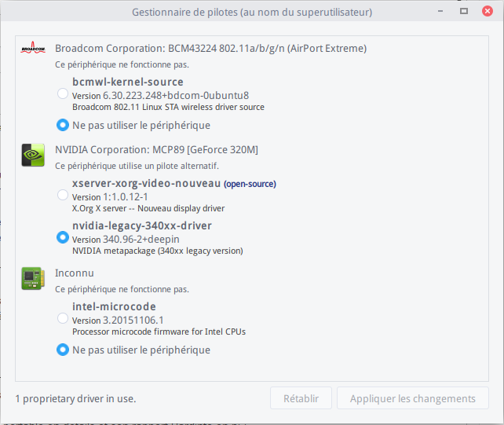Choose the xserver-xorg-video-nouveau driver radio button
Viewport: 504px width, 425px height.
[x=63, y=195]
